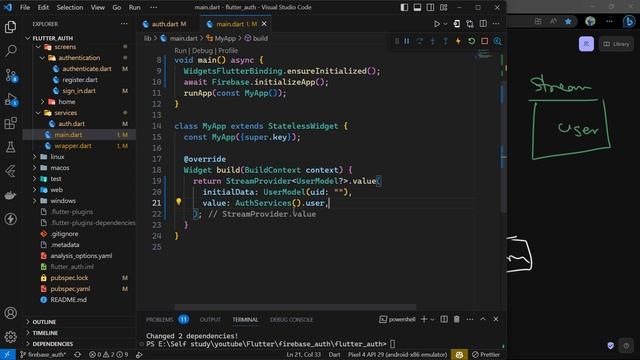Open the File menu
This screenshot has width=640, height=360.
[x=25, y=7]
